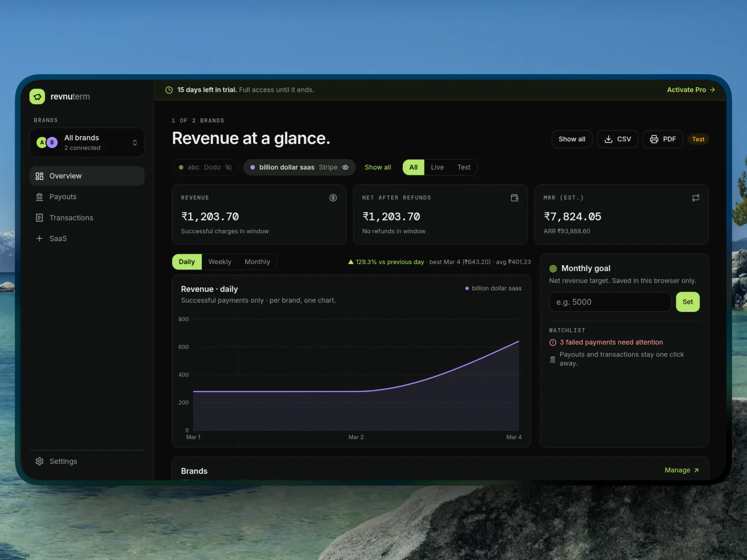Click the Mar 4 chart axis label
The width and height of the screenshot is (747, 560).
click(x=514, y=437)
